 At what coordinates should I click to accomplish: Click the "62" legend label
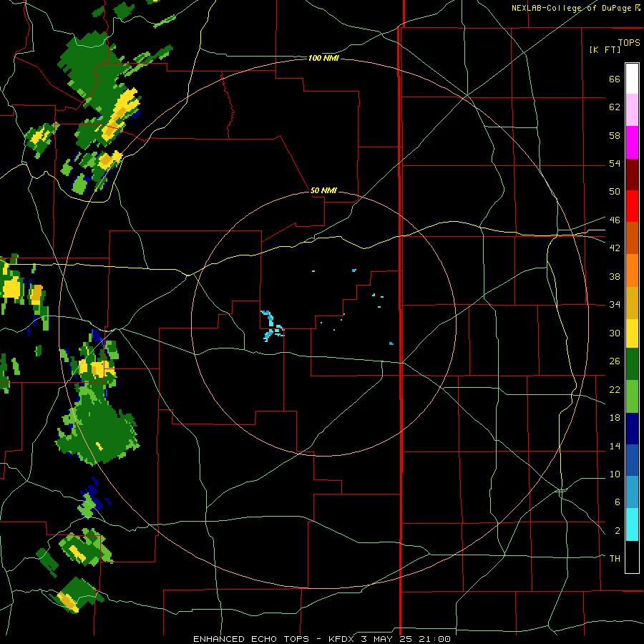point(615,107)
